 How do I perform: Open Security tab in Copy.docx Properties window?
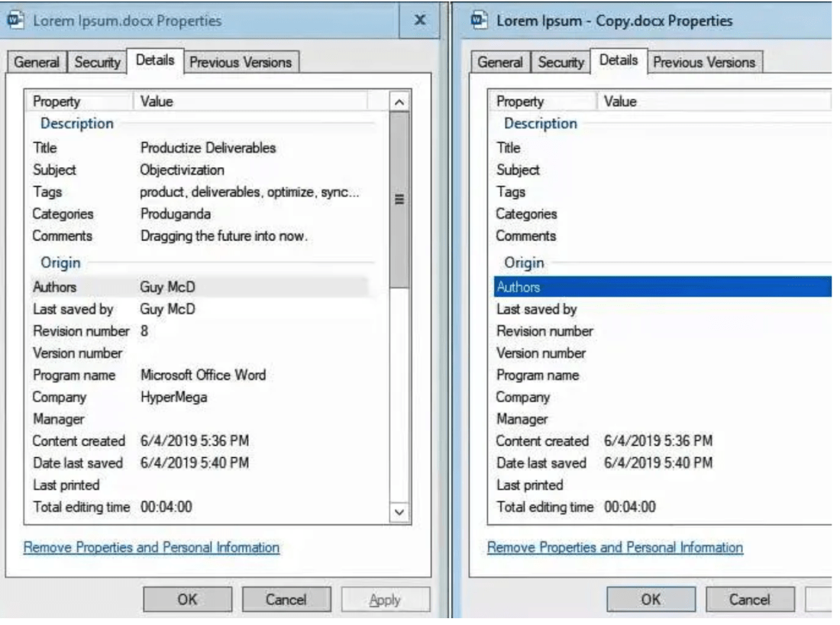(x=561, y=62)
